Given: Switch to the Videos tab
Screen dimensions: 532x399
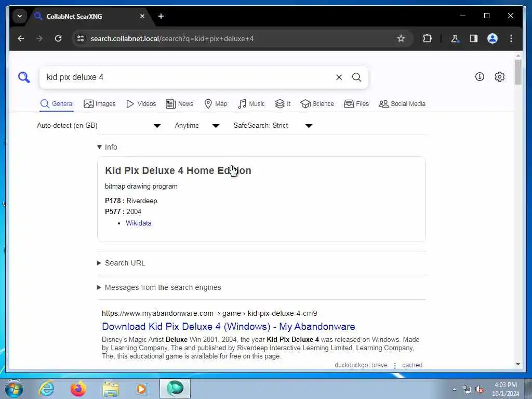Looking at the screenshot, I should point(141,104).
